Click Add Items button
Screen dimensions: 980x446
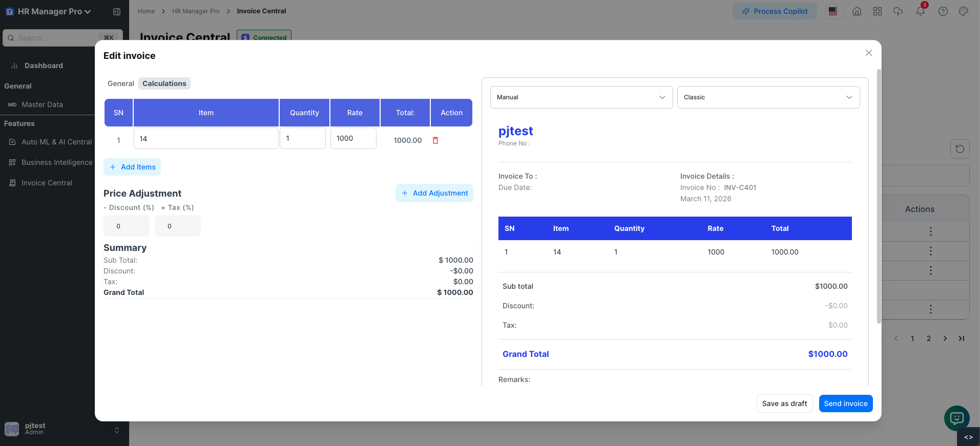point(132,167)
